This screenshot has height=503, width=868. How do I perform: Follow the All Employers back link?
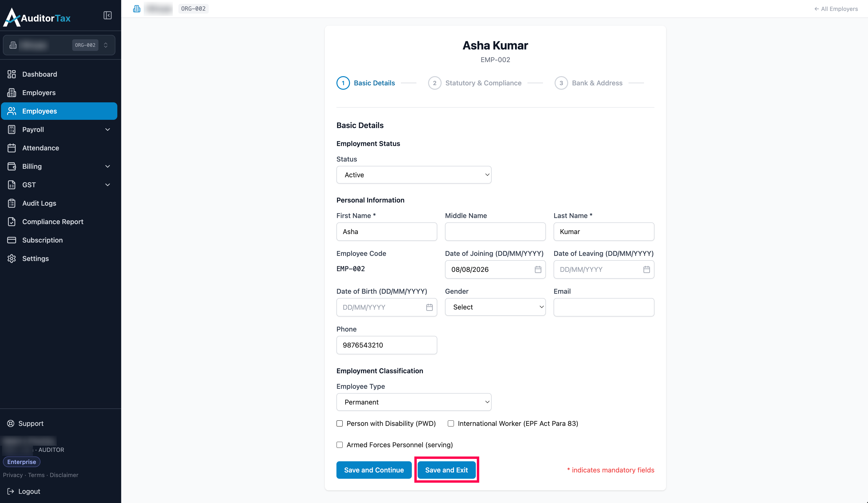[836, 9]
